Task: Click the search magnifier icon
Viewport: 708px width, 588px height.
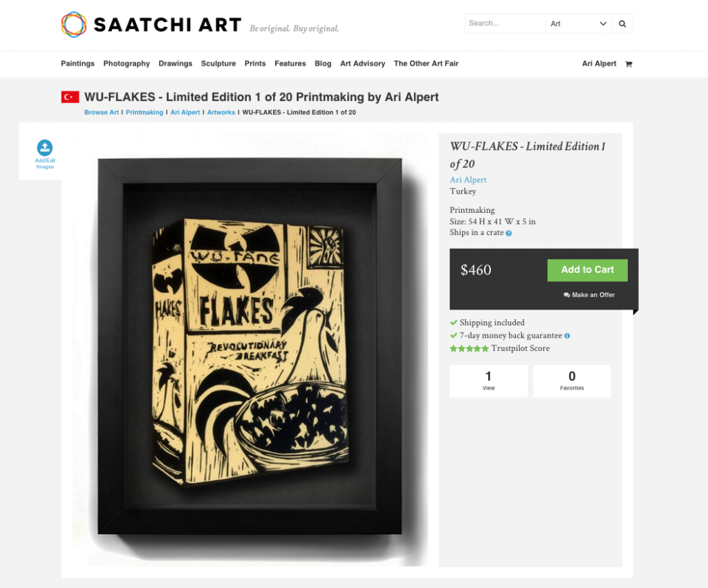Action: 622,23
